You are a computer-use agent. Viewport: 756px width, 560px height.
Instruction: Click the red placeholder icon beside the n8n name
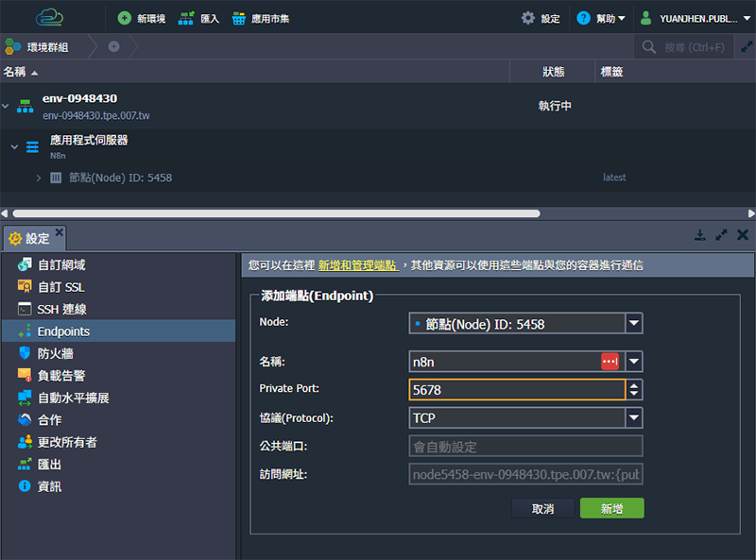(x=610, y=361)
